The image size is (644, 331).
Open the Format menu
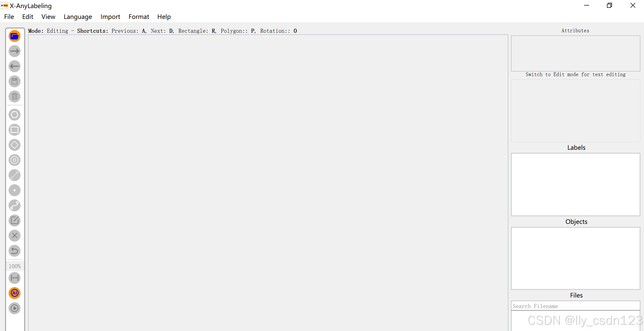click(x=139, y=17)
